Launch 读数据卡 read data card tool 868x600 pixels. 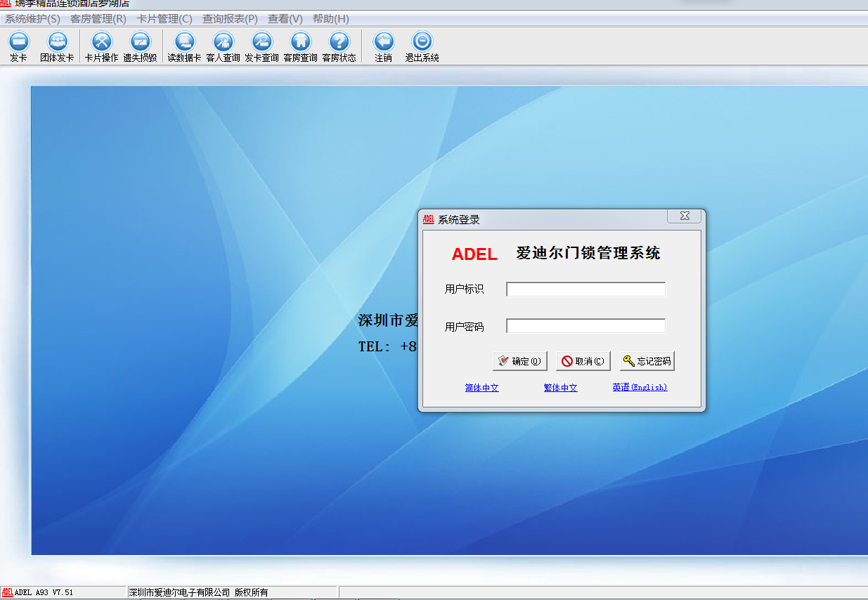[185, 47]
